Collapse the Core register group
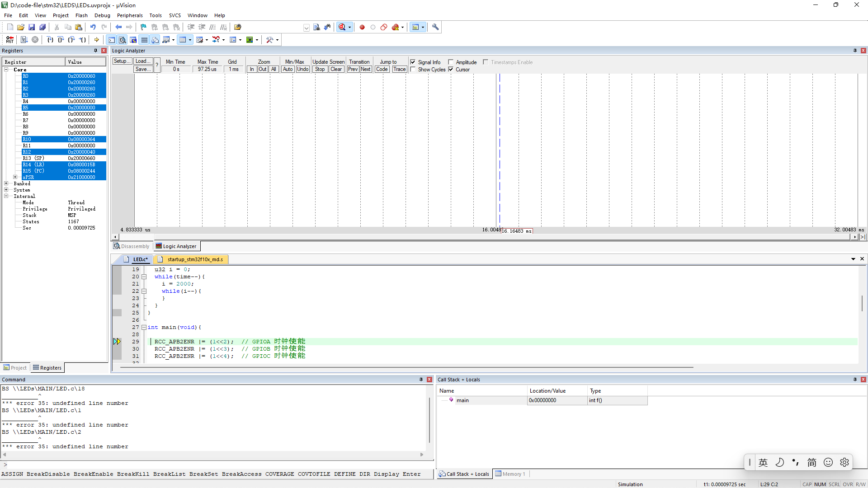This screenshot has height=488, width=868. pyautogui.click(x=6, y=69)
